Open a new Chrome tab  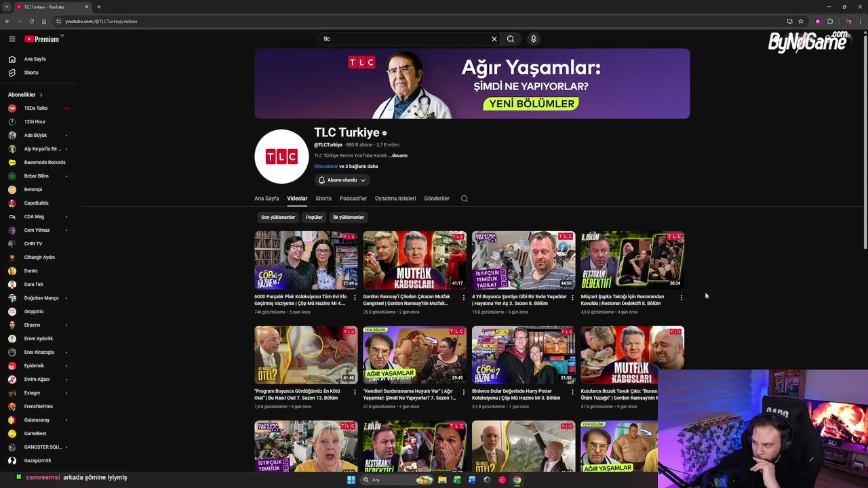(99, 7)
